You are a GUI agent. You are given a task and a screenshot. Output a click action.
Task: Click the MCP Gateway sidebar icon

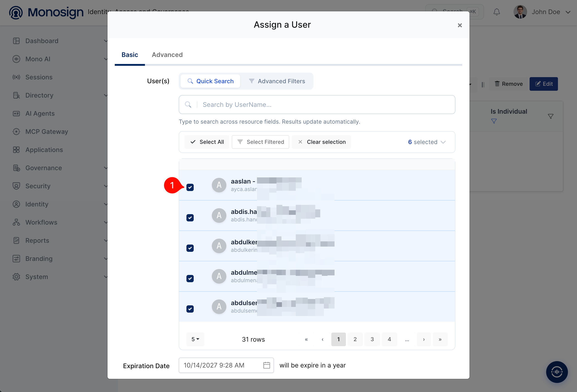coord(16,132)
